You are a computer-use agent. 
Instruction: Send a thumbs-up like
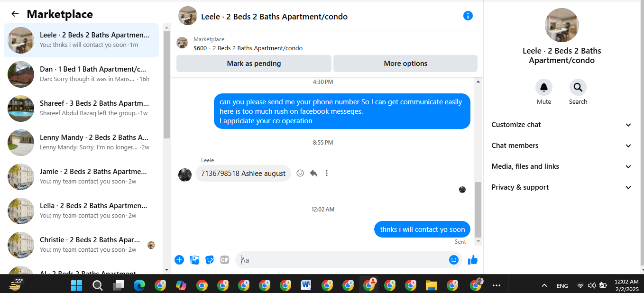(x=473, y=260)
